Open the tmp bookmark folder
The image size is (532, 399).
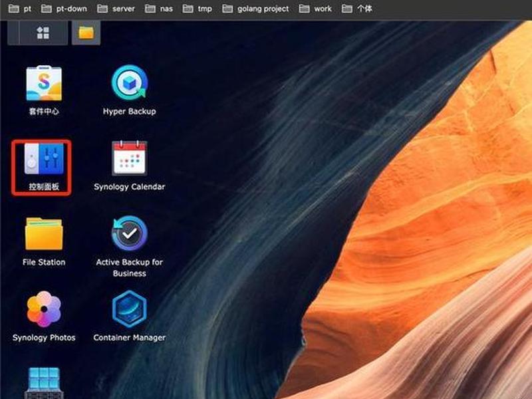pyautogui.click(x=197, y=9)
